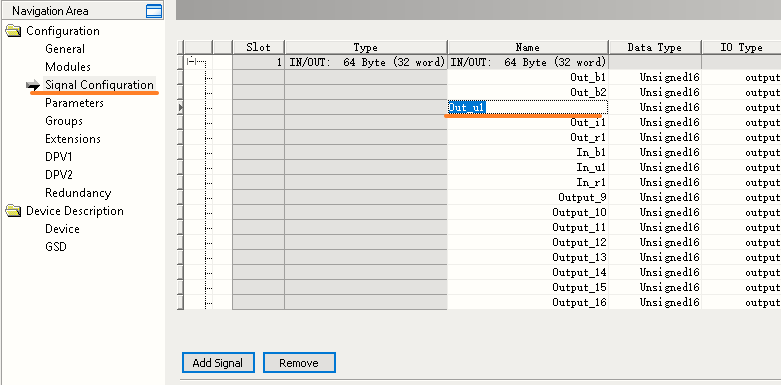Screen dimensions: 781x386
Task: Click Unsigned16 data type of Output_12
Action: (x=669, y=243)
